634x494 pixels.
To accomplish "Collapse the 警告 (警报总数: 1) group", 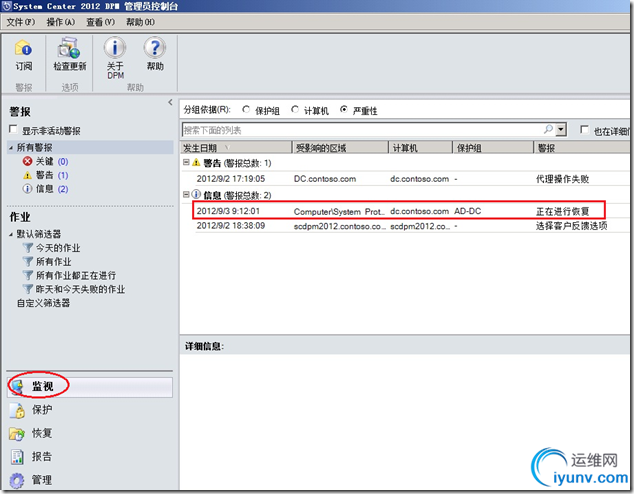I will pos(186,162).
